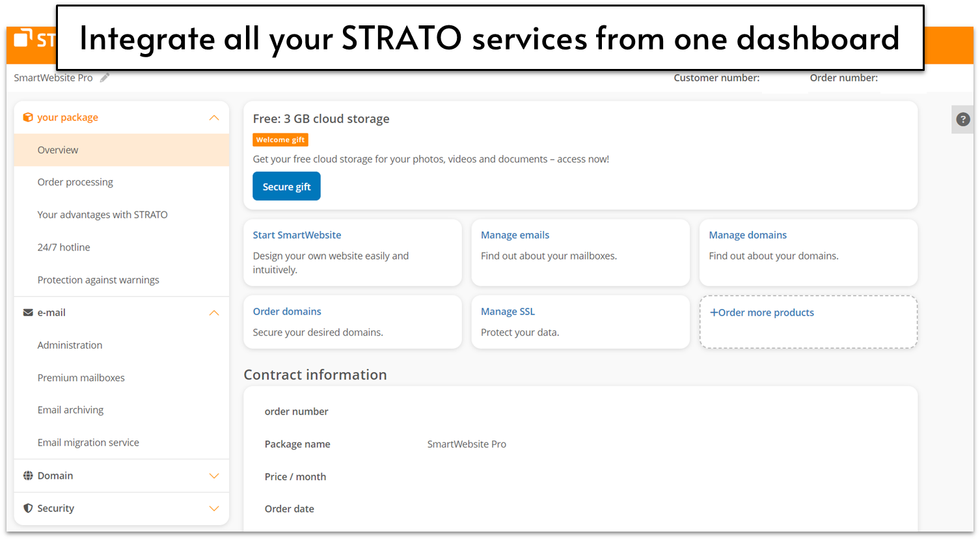This screenshot has width=980, height=540.
Task: Click the pencil edit icon beside SmartWebsite Pro
Action: click(105, 77)
